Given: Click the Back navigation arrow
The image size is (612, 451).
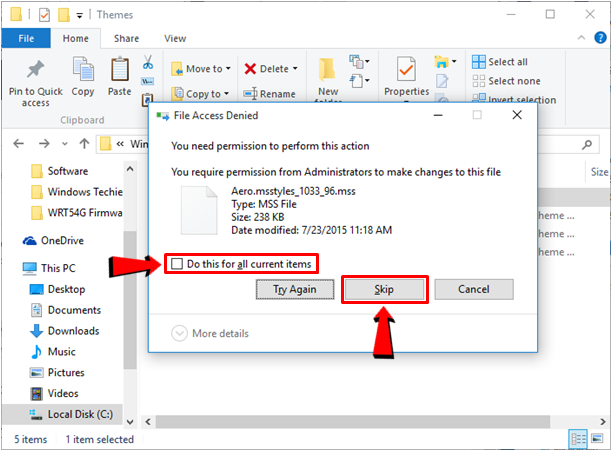Looking at the screenshot, I should (x=18, y=144).
